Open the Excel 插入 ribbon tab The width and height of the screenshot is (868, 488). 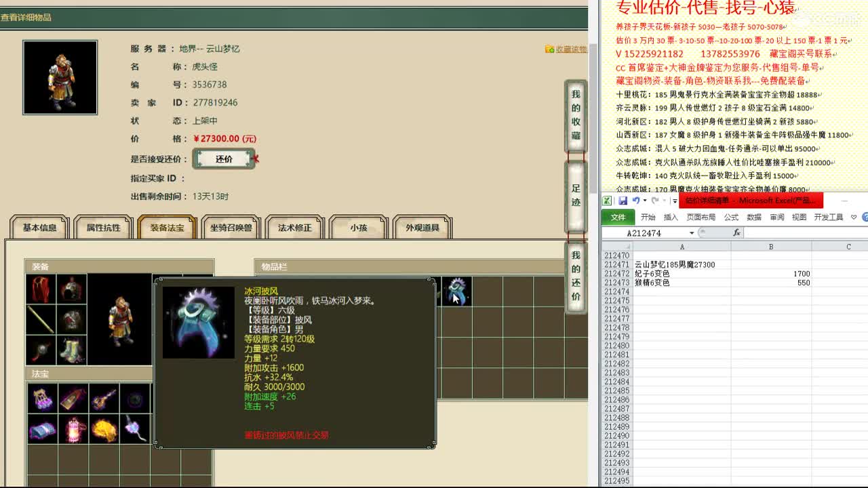[x=671, y=217]
